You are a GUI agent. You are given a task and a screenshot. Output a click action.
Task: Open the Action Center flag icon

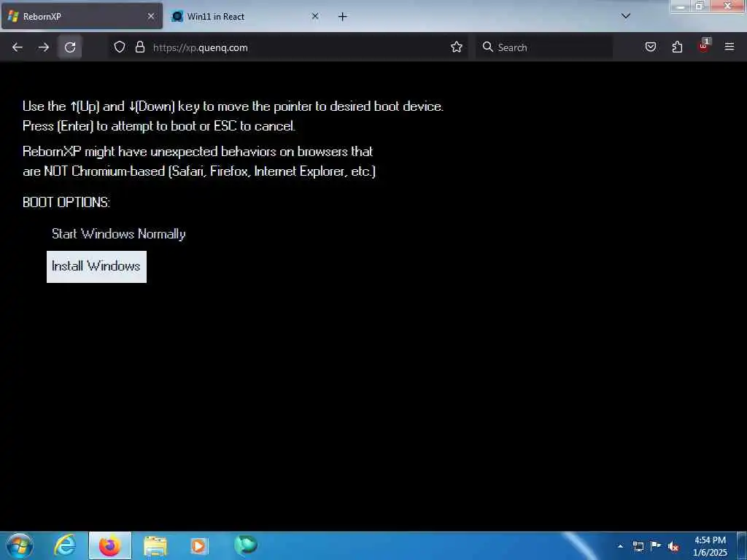[x=656, y=545]
